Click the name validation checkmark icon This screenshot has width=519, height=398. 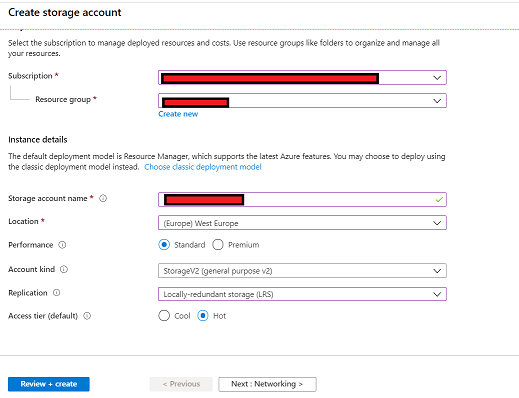pyautogui.click(x=439, y=199)
